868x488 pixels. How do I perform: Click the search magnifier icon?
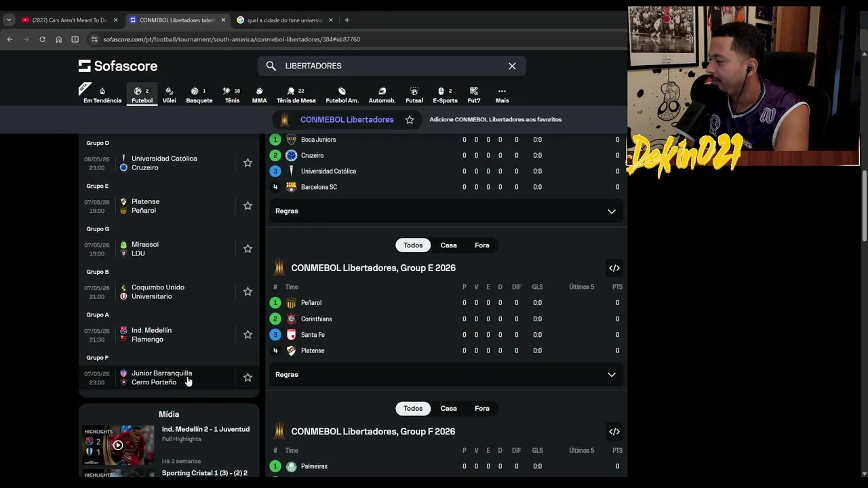point(271,66)
